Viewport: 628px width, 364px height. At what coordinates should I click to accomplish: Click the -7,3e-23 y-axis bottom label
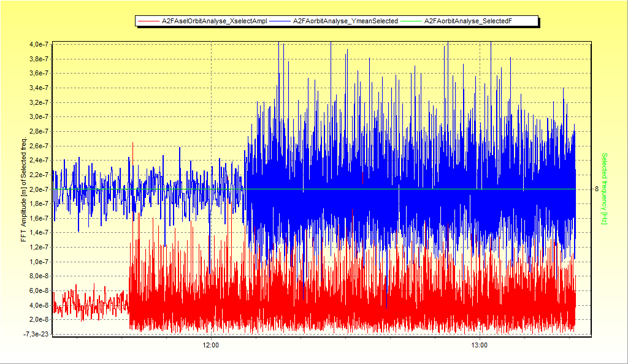[x=37, y=334]
